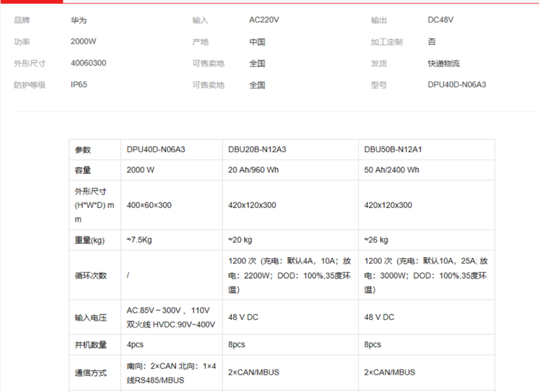Screen dimensions: 539x392
Task: Select the AC:85V~300V input voltage cell
Action: [x=171, y=317]
